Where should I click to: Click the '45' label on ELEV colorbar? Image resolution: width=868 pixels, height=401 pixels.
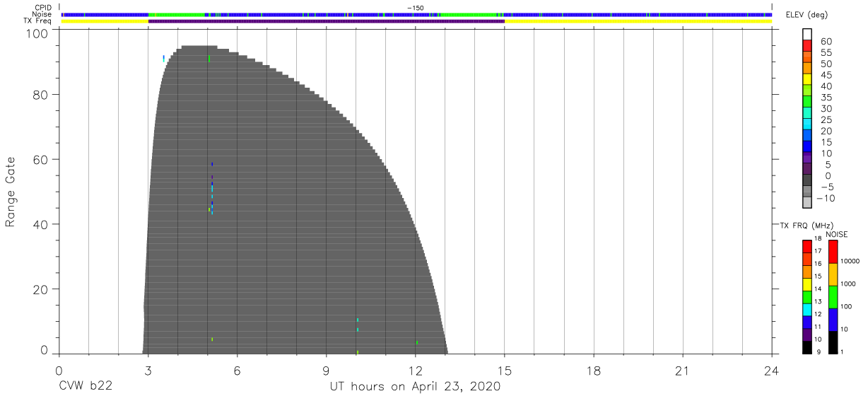coord(826,75)
